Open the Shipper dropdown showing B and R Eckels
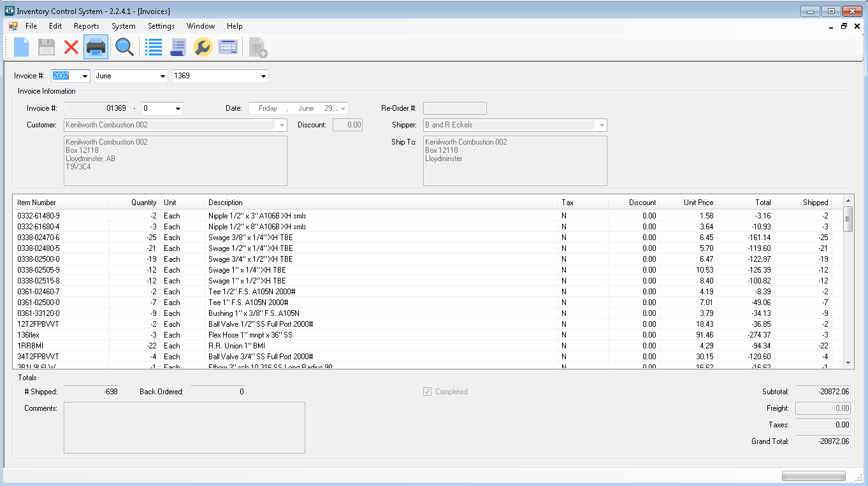The height and width of the screenshot is (486, 868). click(x=600, y=125)
